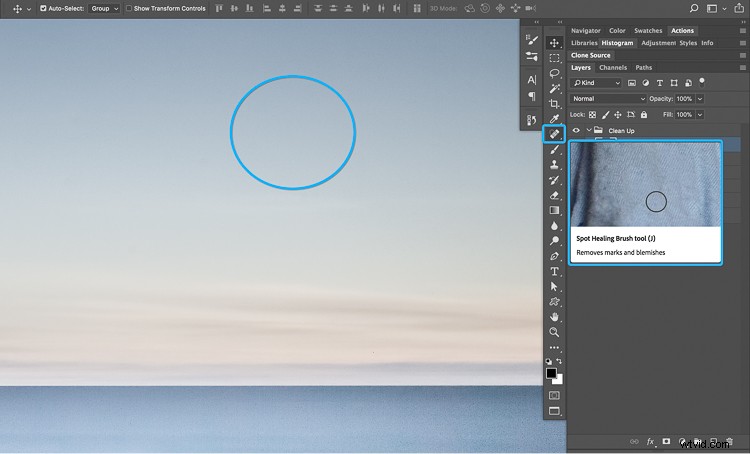Open the Brush Settings panel icon
This screenshot has height=454, width=750.
(x=531, y=39)
